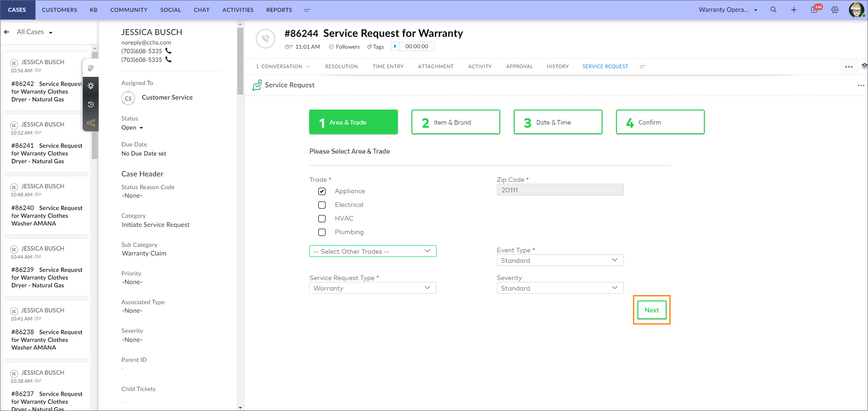
Task: Open the Reports menu item
Action: coord(279,10)
